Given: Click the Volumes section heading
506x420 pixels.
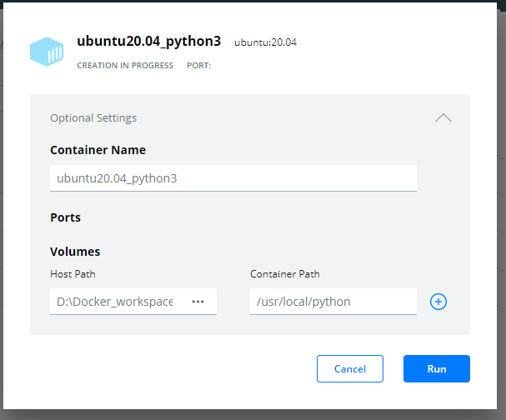Looking at the screenshot, I should [x=75, y=252].
